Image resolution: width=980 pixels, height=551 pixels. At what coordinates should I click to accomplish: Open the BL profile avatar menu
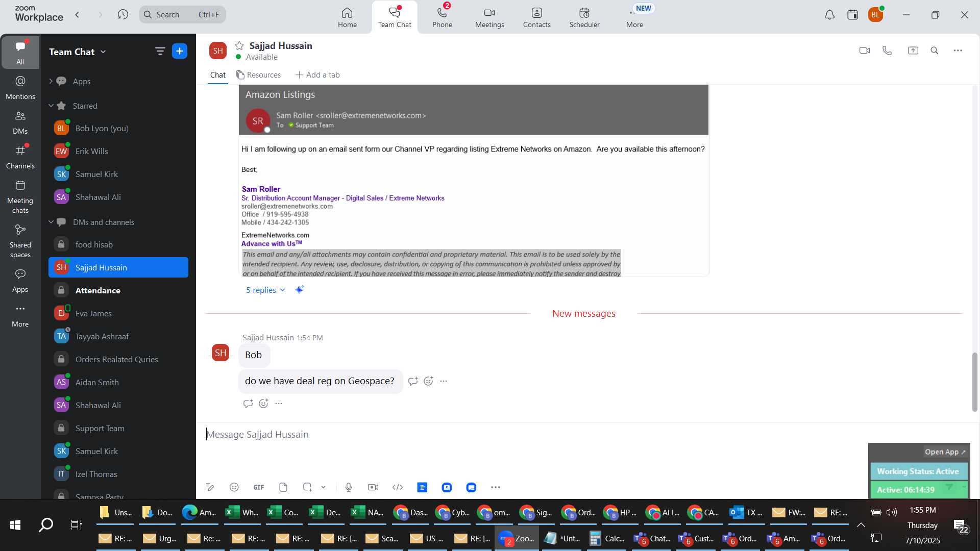(x=876, y=15)
